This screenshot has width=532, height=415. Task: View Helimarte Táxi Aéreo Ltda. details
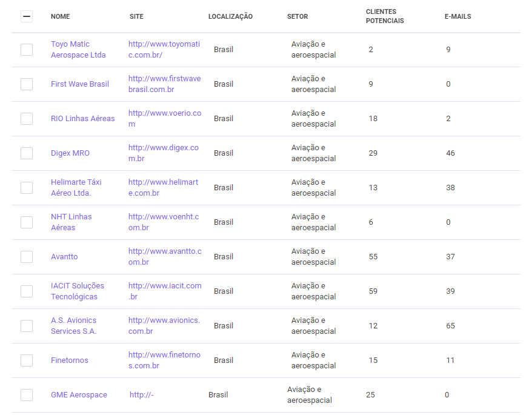76,188
